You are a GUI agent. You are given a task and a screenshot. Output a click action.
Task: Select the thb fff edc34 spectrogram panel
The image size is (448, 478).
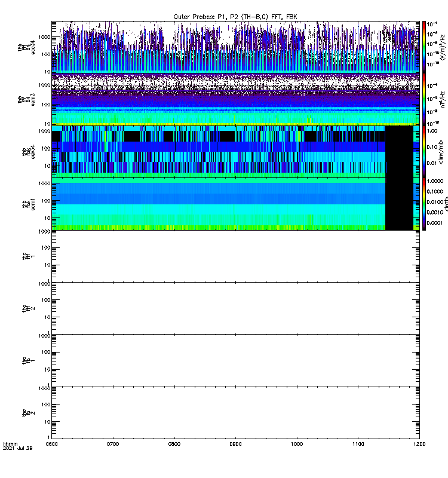[235, 47]
